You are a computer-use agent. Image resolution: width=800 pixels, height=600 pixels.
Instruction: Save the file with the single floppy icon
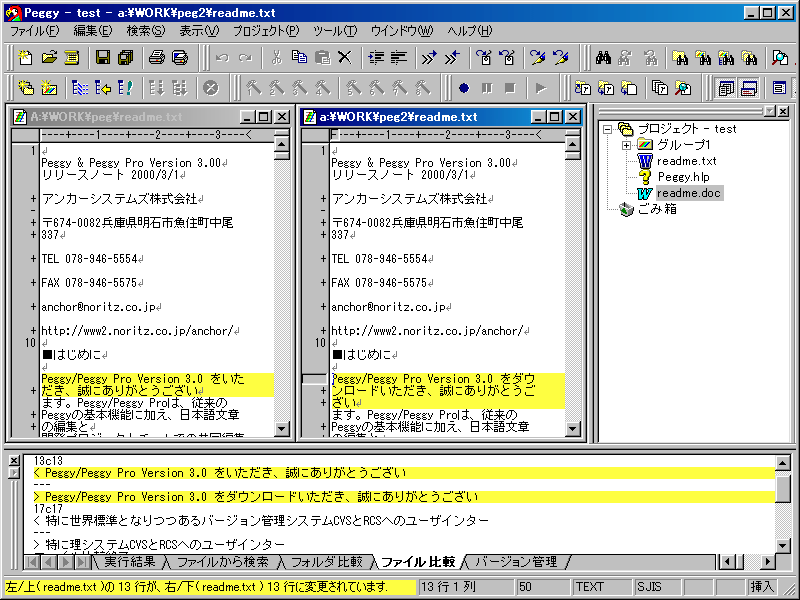point(103,58)
